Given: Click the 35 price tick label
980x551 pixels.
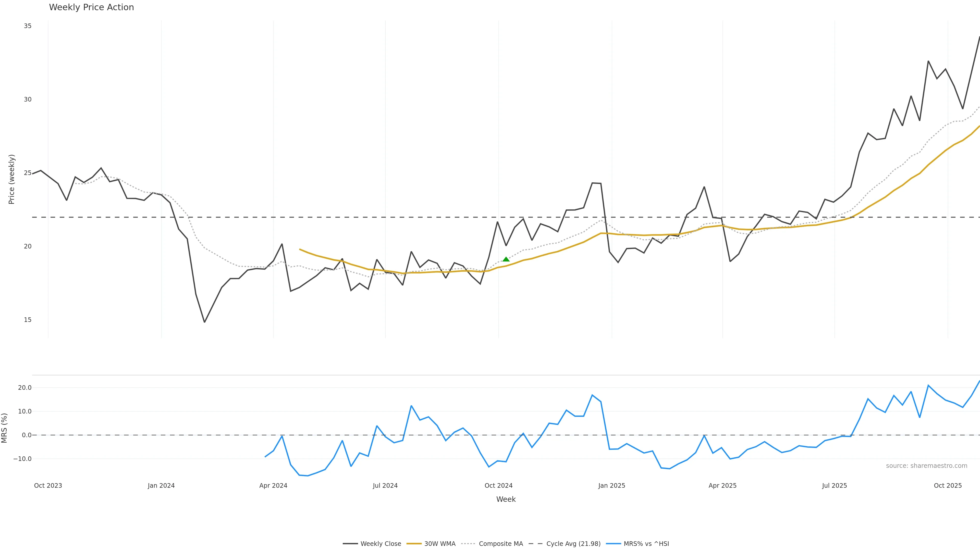Looking at the screenshot, I should (x=27, y=26).
